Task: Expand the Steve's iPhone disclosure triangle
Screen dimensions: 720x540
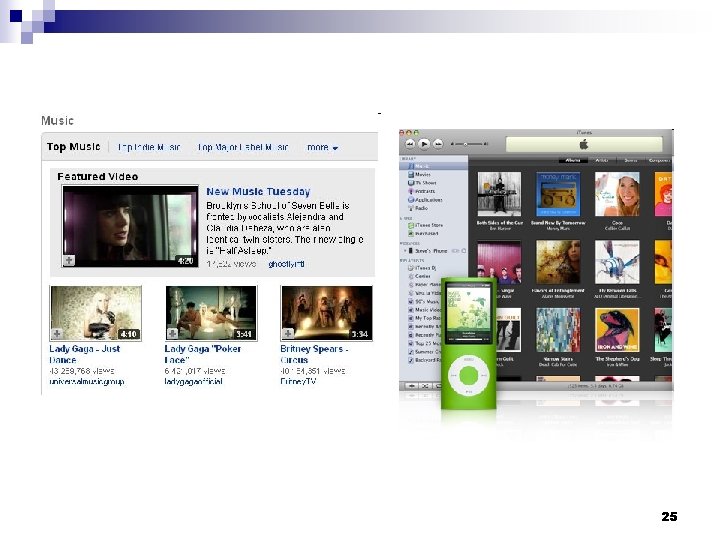Action: 405,251
